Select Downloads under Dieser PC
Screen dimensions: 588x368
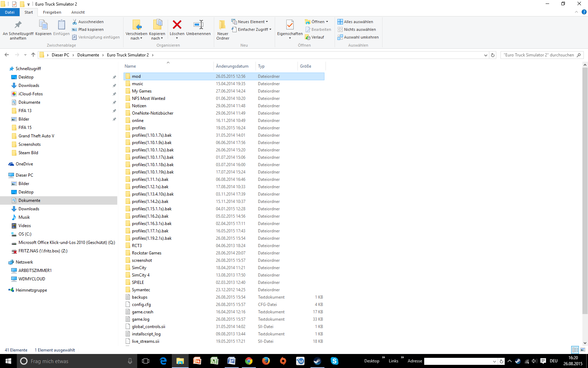(29, 209)
